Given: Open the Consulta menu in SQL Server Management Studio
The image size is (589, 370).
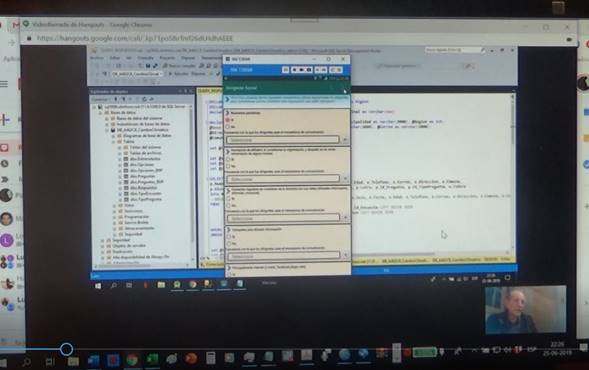Looking at the screenshot, I should coord(145,58).
